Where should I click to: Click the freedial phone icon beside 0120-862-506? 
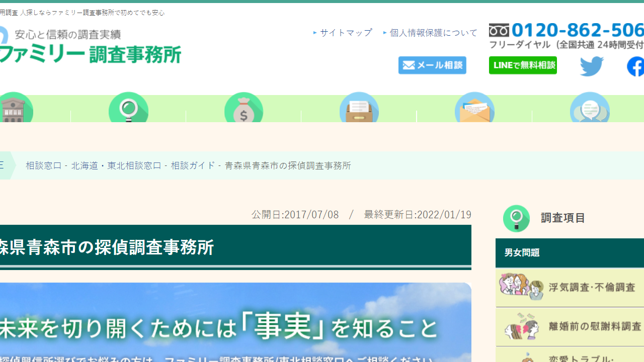click(499, 30)
